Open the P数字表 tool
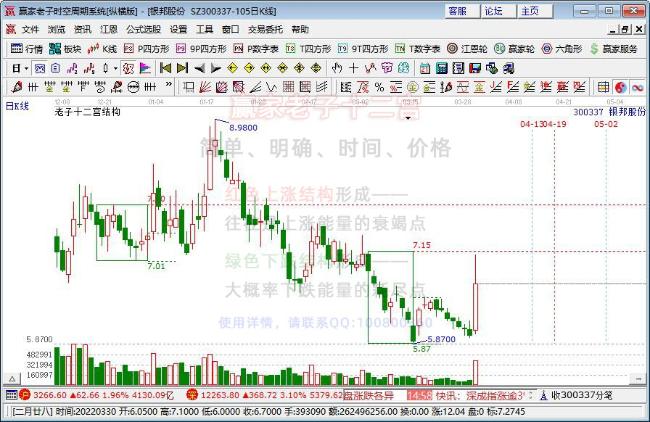This screenshot has width=650, height=422. pyautogui.click(x=256, y=49)
